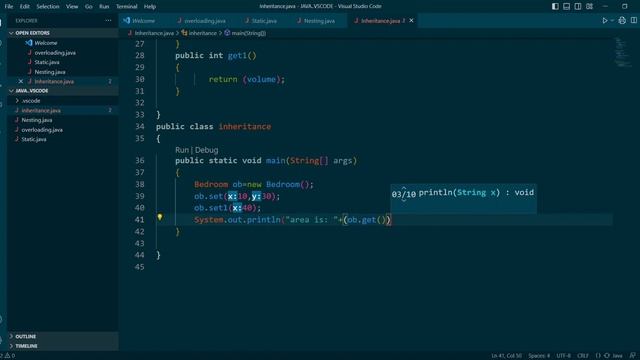Split the editor right
The height and width of the screenshot is (360, 640).
point(633,20)
